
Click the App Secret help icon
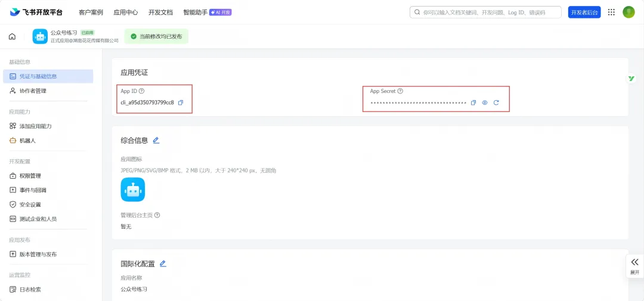point(401,91)
